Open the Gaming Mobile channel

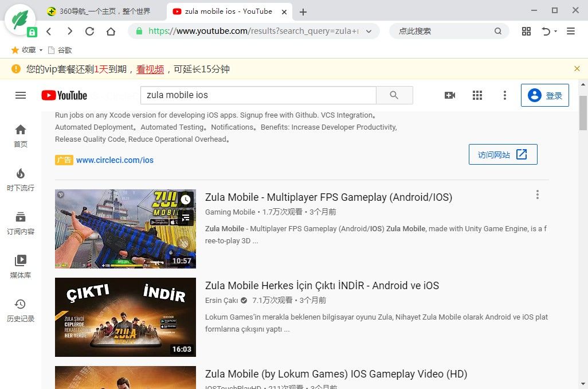pyautogui.click(x=230, y=212)
